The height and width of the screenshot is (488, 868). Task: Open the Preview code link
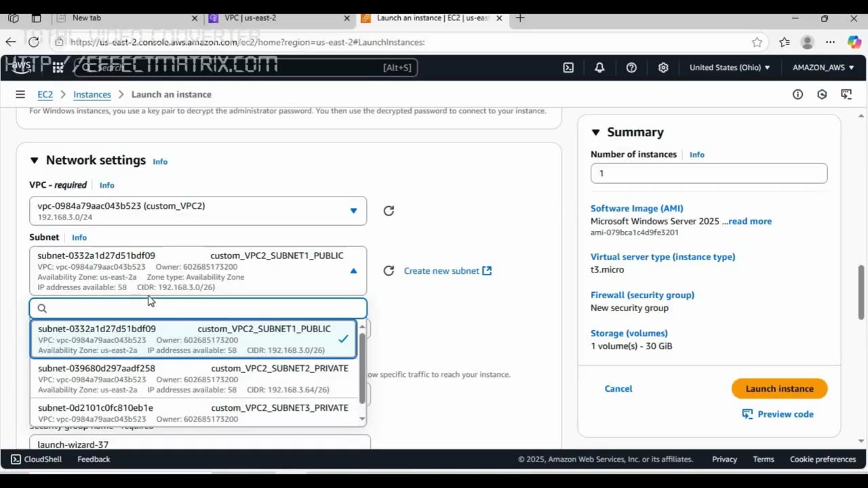point(778,414)
